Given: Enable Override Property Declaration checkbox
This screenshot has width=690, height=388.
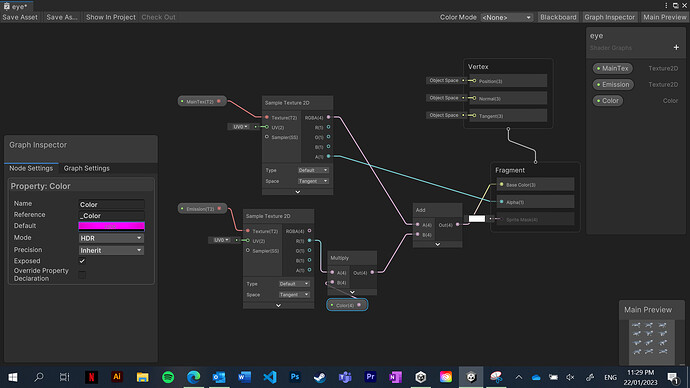Looking at the screenshot, I should pos(82,275).
